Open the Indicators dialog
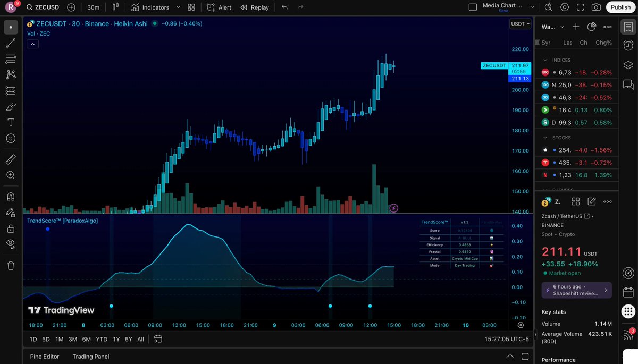Viewport: 638px width, 364px height. point(150,7)
